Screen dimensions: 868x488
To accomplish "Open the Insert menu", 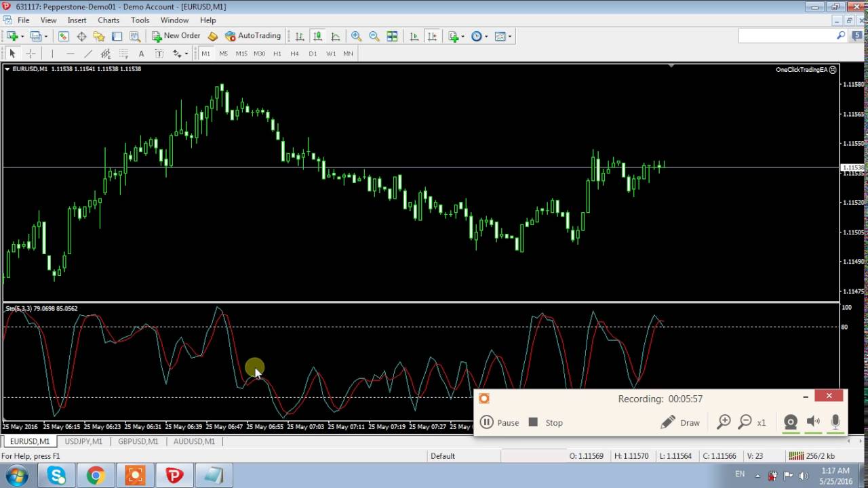I will [77, 20].
